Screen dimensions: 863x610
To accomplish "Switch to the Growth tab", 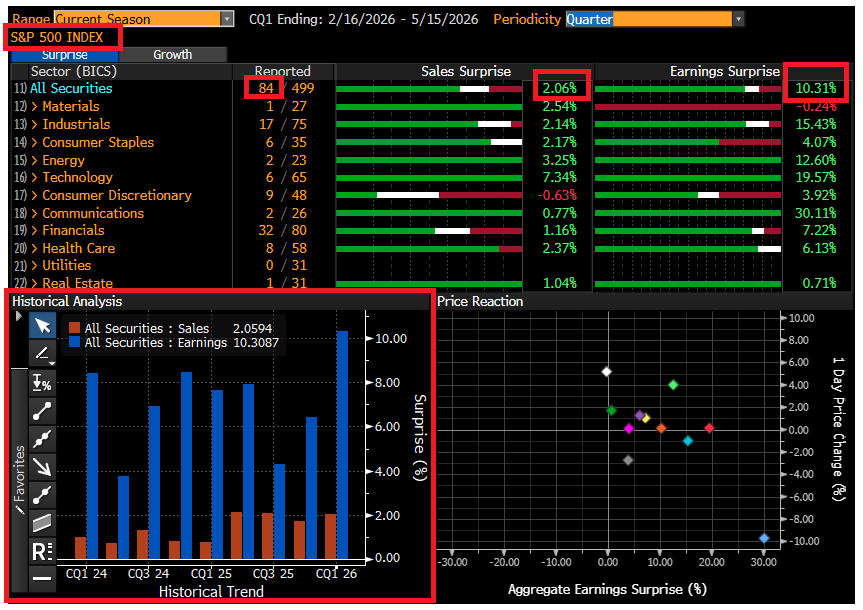I will [172, 55].
